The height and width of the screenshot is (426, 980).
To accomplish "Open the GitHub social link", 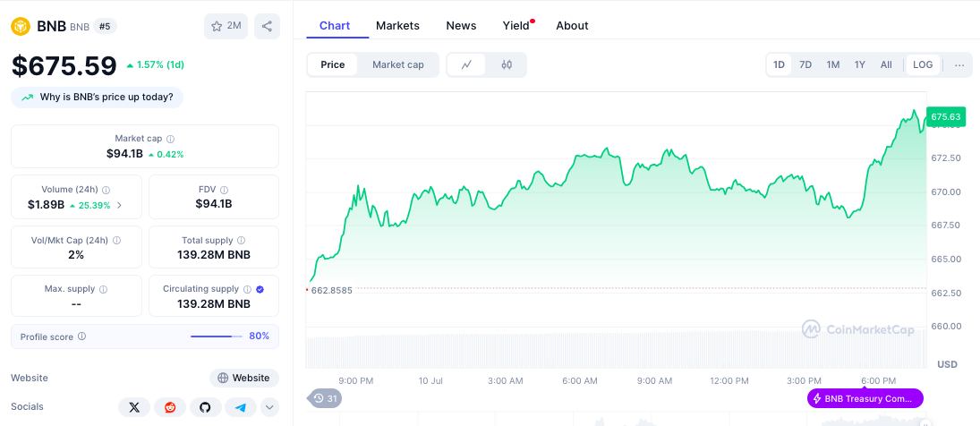I will [x=205, y=407].
